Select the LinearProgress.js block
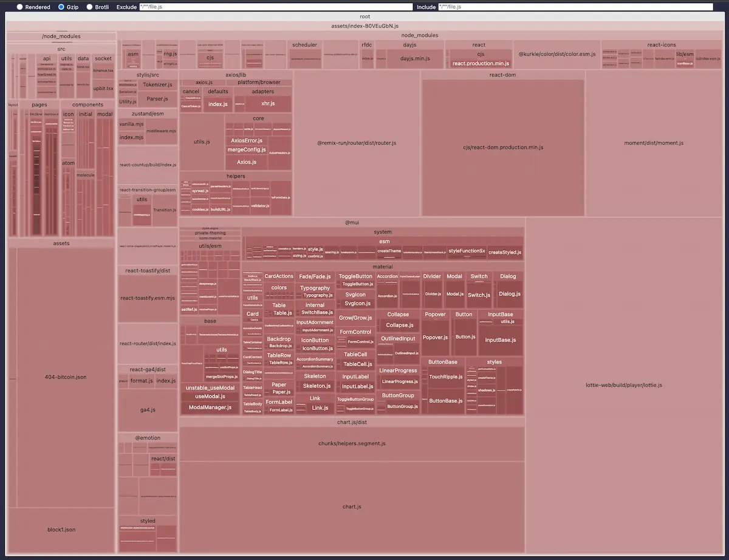This screenshot has width=729, height=560. [399, 381]
